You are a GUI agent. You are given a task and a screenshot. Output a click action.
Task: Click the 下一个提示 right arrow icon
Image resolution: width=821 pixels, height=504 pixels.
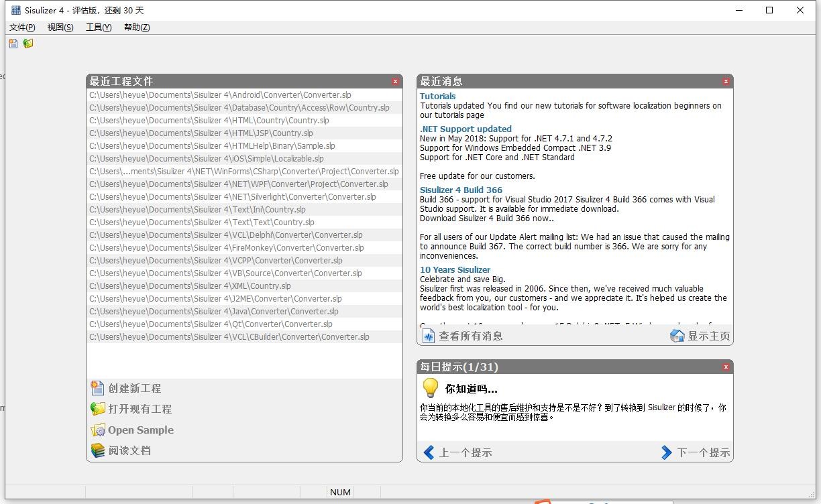point(666,452)
